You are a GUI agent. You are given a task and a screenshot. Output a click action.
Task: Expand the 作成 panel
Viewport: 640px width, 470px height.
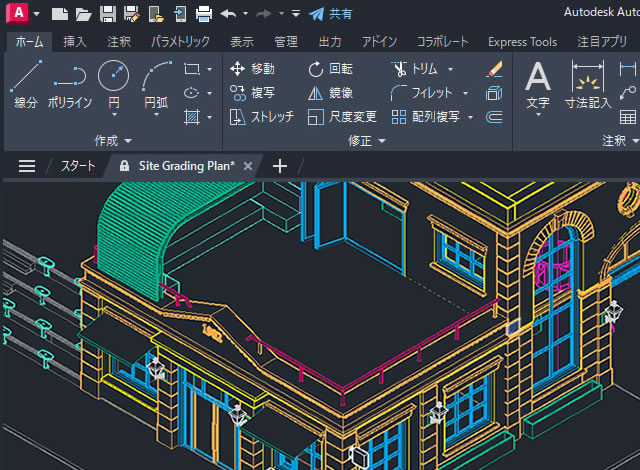click(113, 141)
